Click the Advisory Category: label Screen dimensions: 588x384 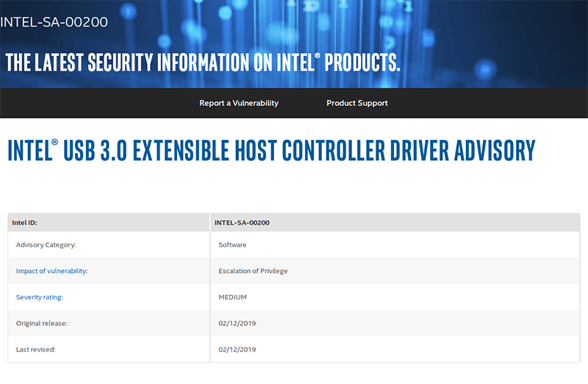[x=46, y=245]
